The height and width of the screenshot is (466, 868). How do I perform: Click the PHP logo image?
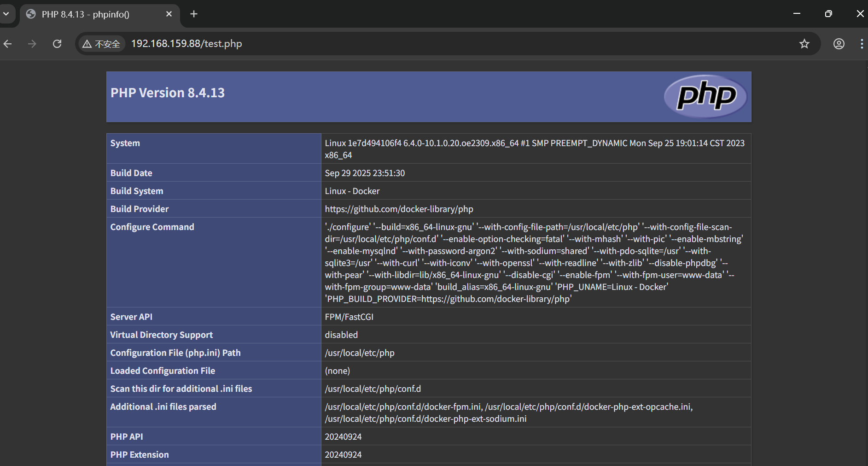tap(705, 96)
